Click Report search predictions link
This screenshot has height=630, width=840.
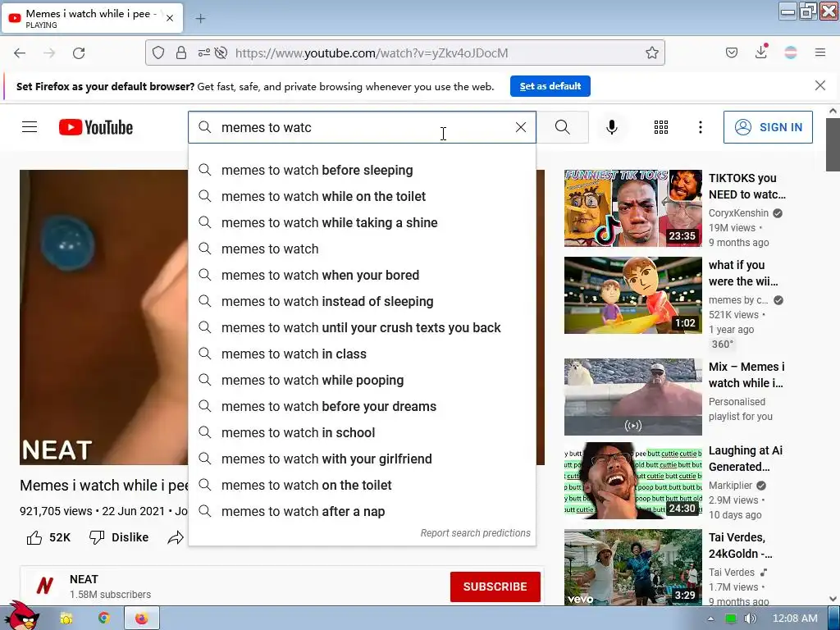click(475, 533)
